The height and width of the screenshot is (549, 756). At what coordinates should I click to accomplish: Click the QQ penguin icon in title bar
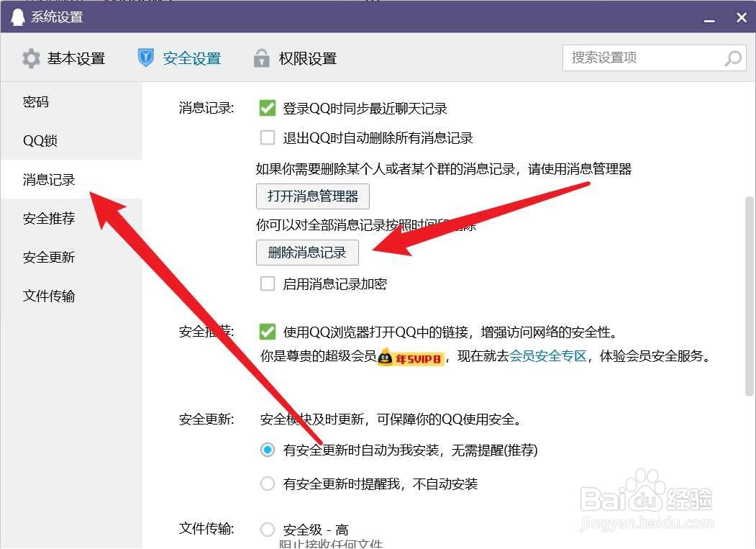[17, 17]
